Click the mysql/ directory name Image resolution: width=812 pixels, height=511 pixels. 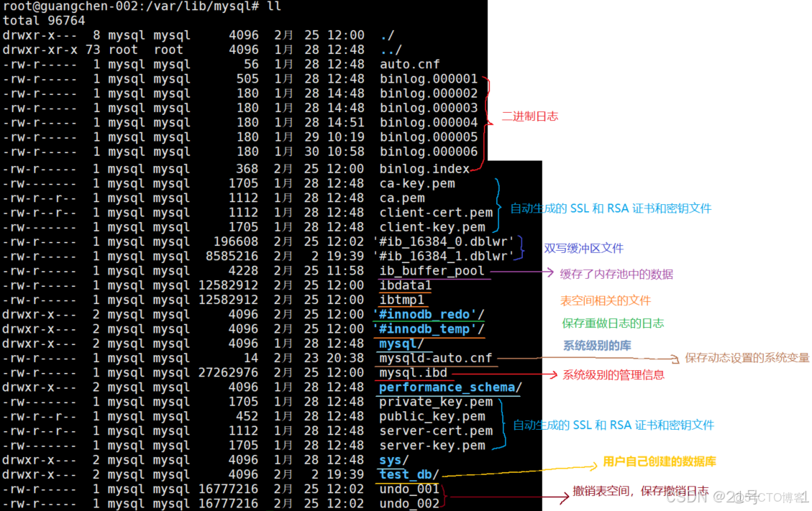point(401,343)
